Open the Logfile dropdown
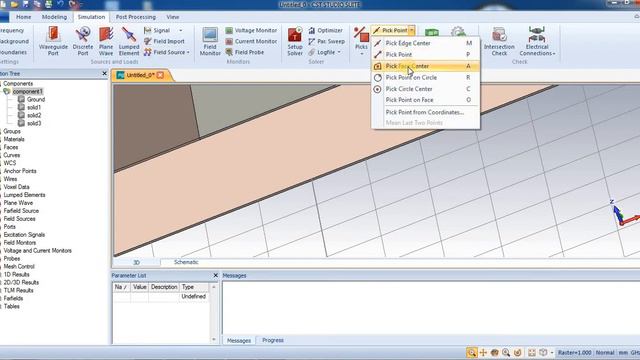Viewport: 640px width, 360px height. pyautogui.click(x=339, y=52)
